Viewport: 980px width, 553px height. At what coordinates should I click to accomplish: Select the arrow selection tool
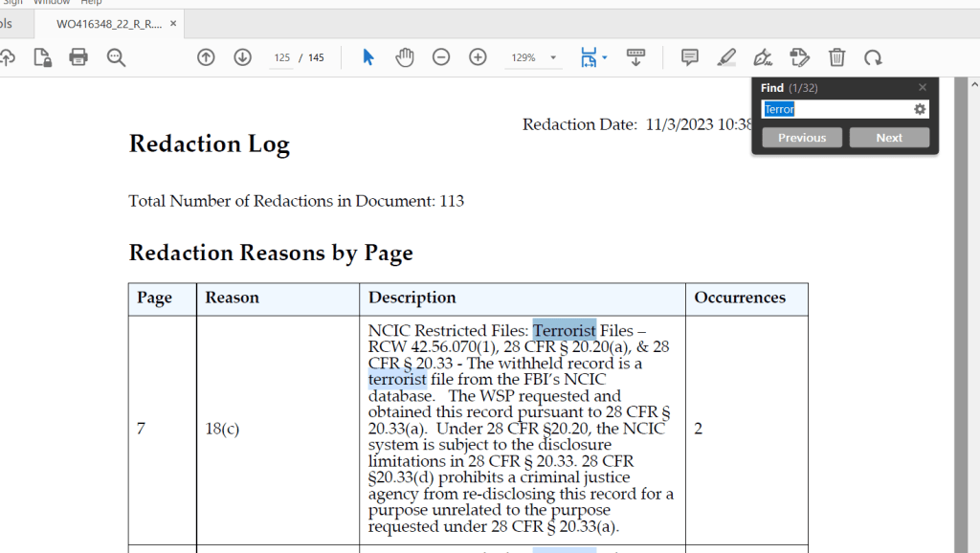tap(368, 57)
